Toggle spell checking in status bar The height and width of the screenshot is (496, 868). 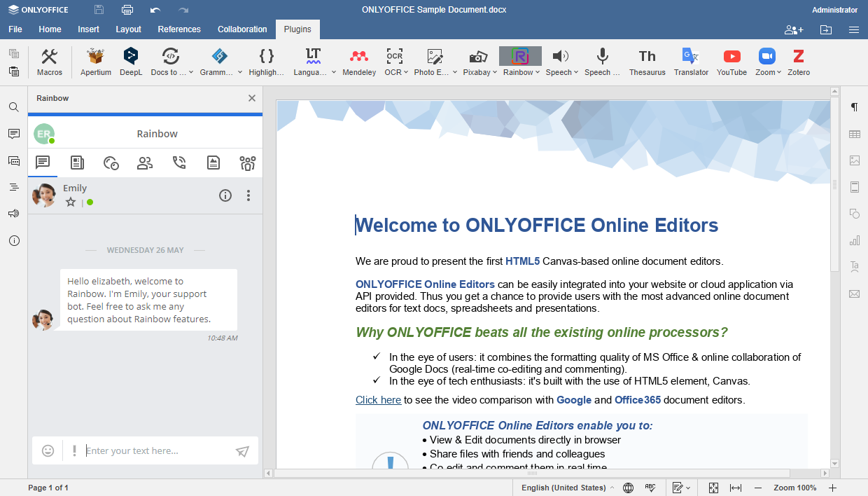point(650,488)
